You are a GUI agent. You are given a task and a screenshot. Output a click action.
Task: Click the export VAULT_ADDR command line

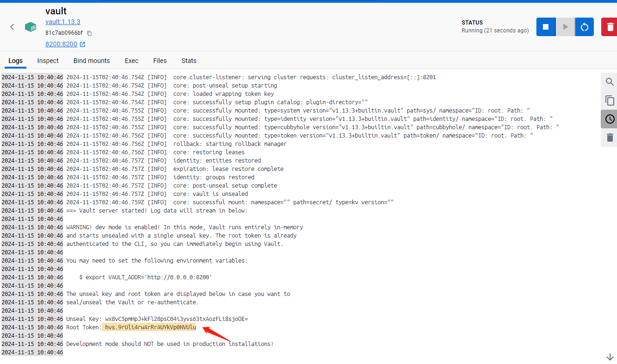(x=145, y=277)
